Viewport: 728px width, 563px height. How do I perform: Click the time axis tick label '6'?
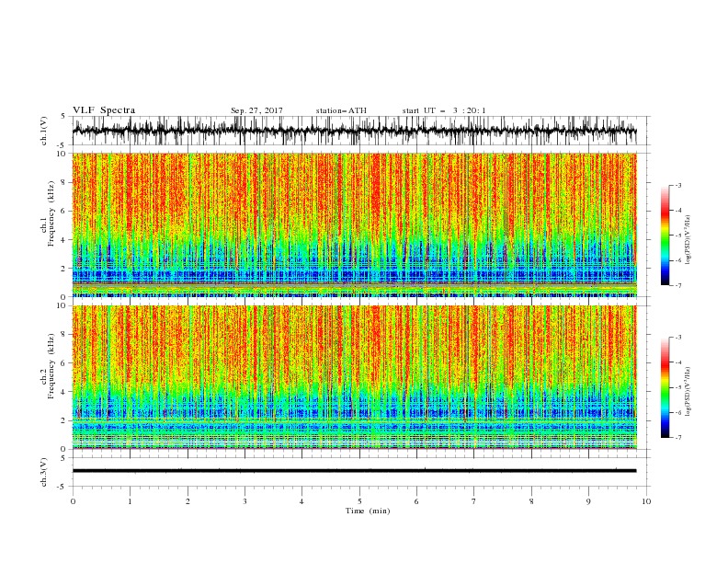coord(416,501)
